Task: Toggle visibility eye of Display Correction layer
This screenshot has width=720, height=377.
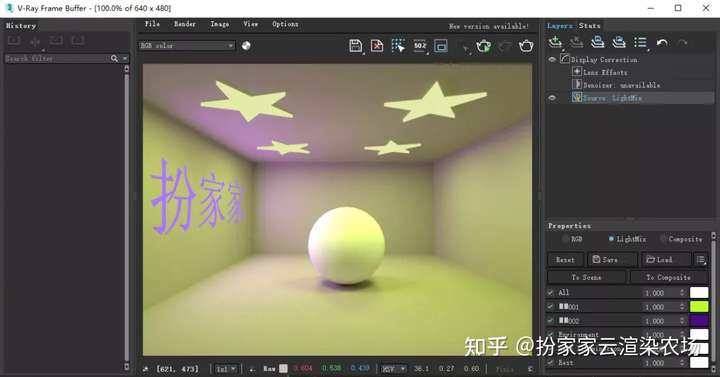Action: pyautogui.click(x=552, y=60)
